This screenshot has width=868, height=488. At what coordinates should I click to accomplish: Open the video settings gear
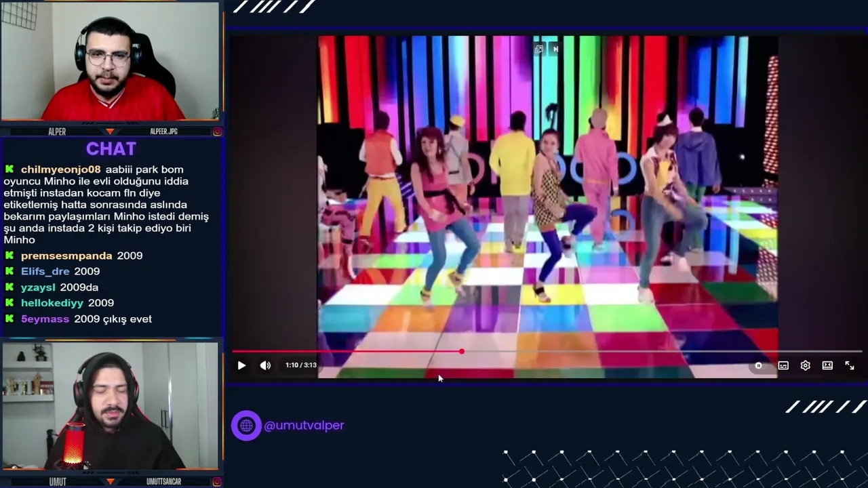(x=805, y=365)
